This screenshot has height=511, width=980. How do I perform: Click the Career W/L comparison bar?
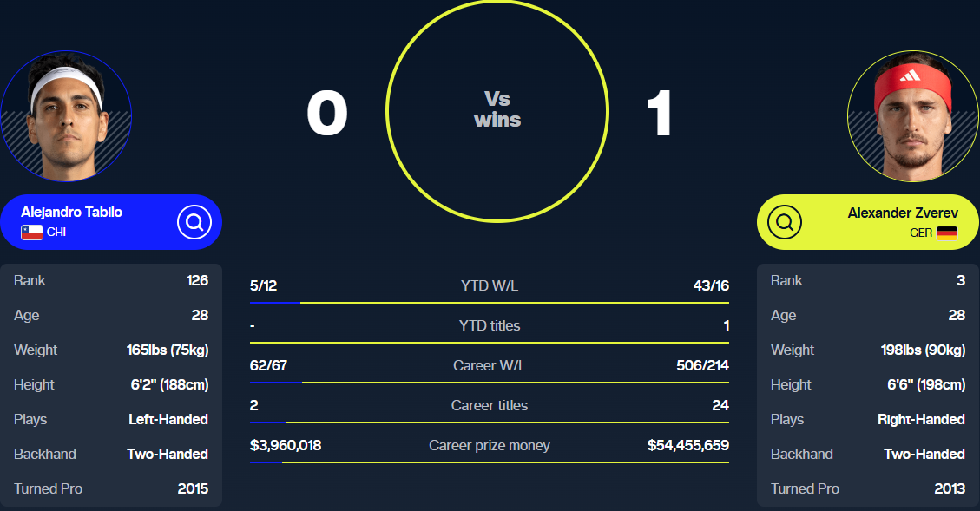coord(490,383)
